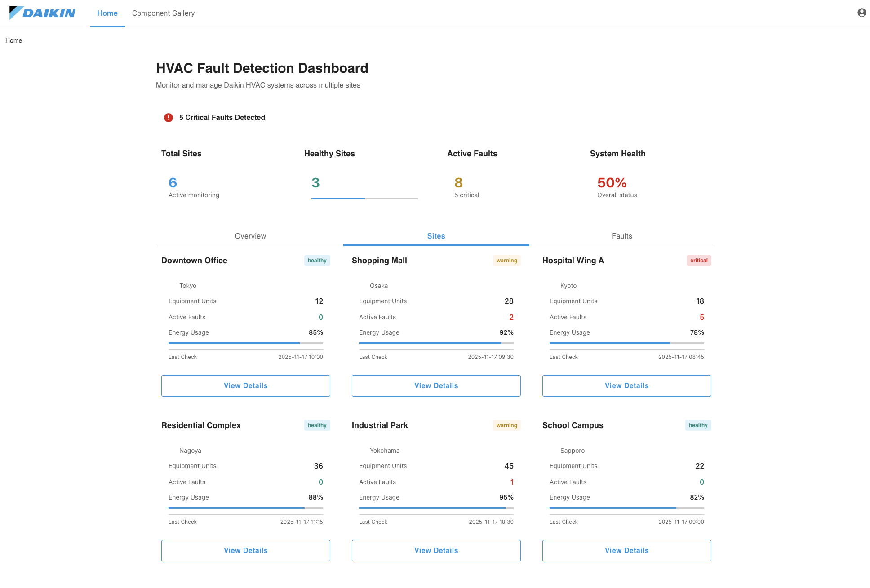Click the Healthy Sites progress bar
The height and width of the screenshot is (588, 870).
[364, 198]
